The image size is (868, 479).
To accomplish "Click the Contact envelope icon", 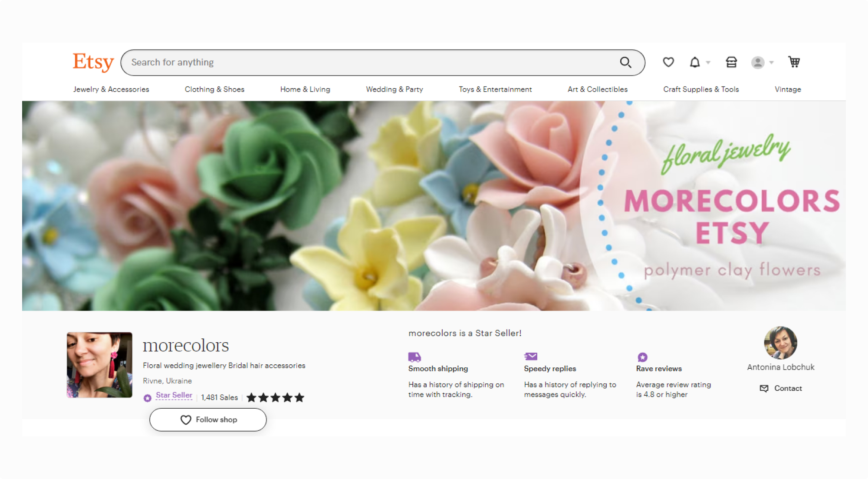I will [x=764, y=388].
